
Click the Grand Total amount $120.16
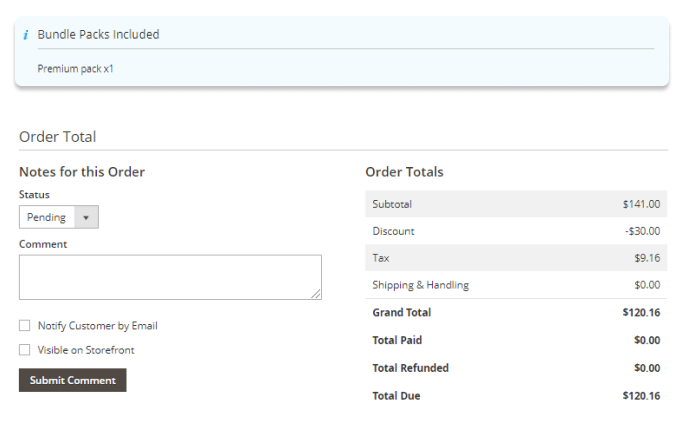tap(641, 313)
